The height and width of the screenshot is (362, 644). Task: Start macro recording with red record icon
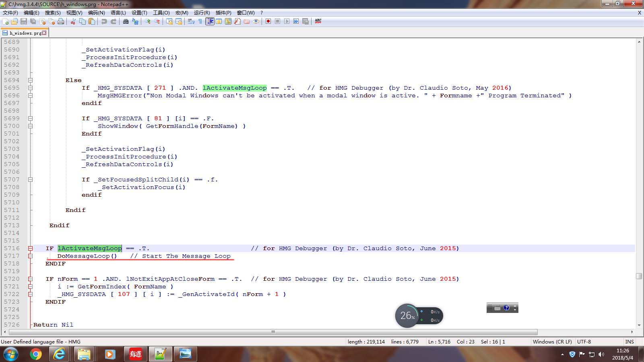coord(268,21)
